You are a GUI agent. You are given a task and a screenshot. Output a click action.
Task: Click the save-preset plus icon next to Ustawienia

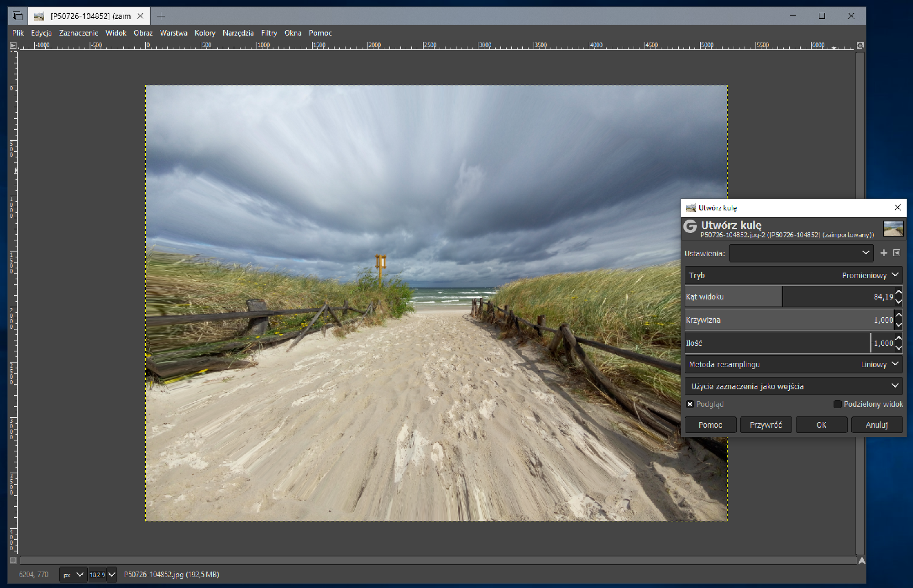(x=884, y=253)
